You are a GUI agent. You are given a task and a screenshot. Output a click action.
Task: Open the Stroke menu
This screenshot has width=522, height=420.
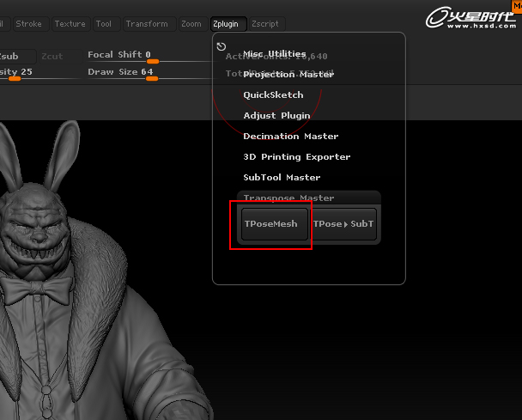tap(31, 24)
